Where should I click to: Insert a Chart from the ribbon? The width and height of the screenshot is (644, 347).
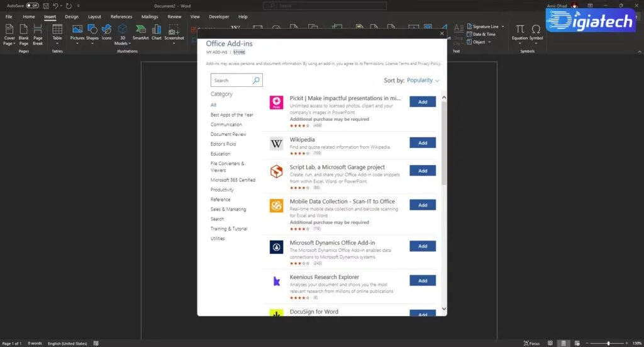click(x=157, y=32)
